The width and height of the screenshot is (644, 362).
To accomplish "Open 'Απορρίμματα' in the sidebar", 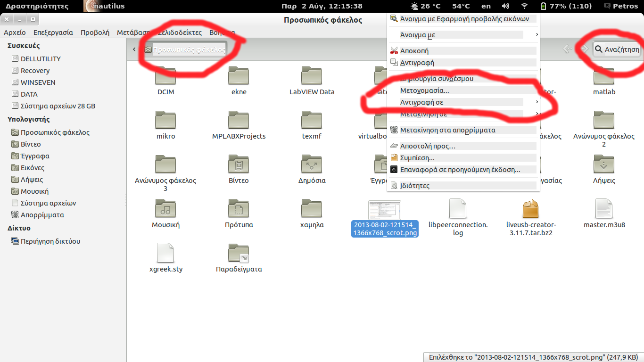I will (42, 215).
